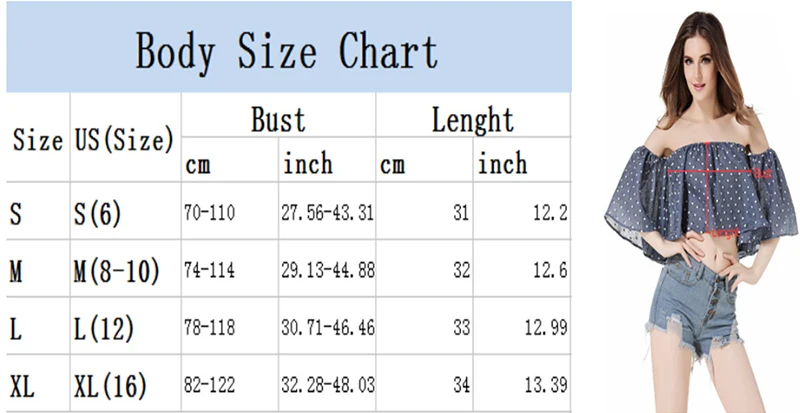The width and height of the screenshot is (800, 413).
Task: Click the model's polka dot top
Action: (x=702, y=197)
